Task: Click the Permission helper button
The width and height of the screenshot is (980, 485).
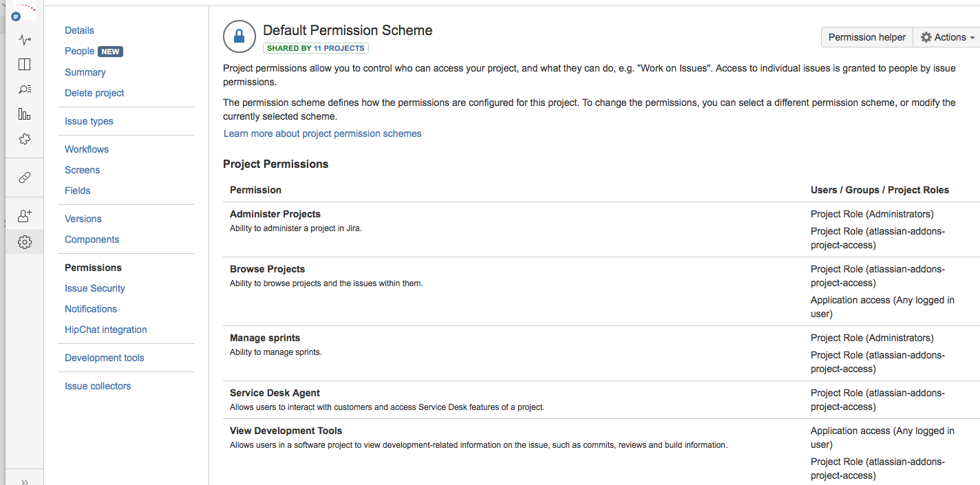Action: [x=866, y=37]
